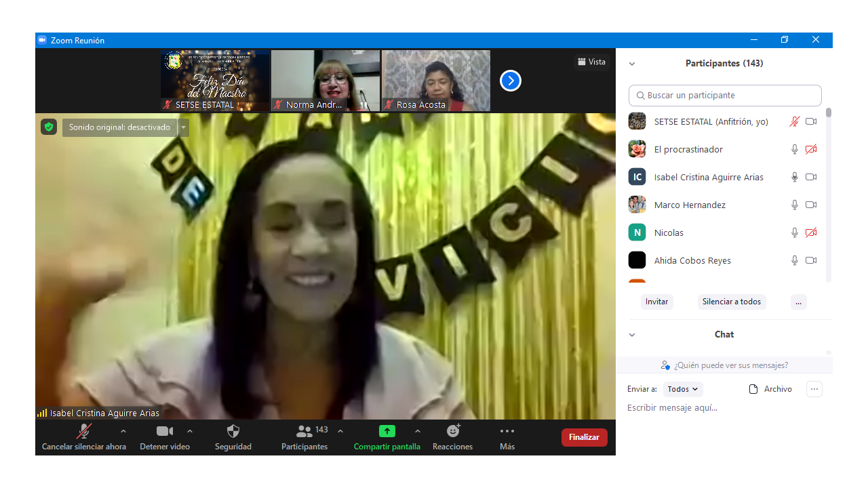The height and width of the screenshot is (488, 868).
Task: Open participants panel more options button
Action: point(799,302)
